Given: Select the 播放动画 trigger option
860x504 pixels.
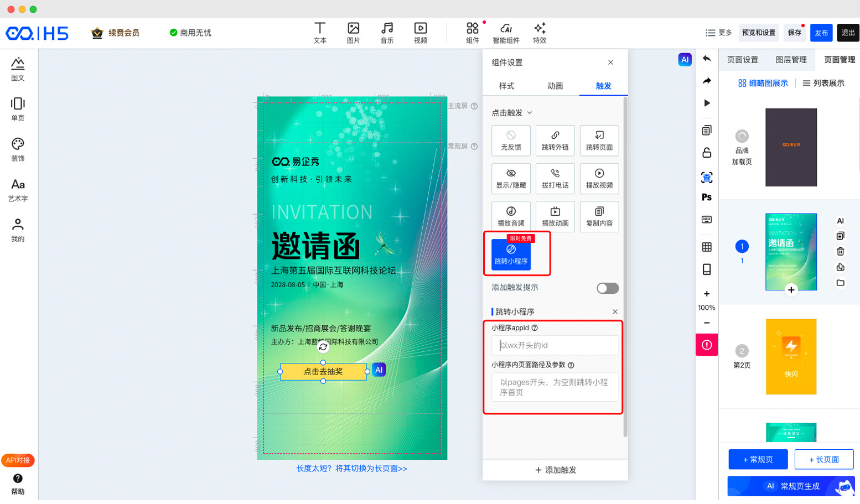Looking at the screenshot, I should click(555, 217).
